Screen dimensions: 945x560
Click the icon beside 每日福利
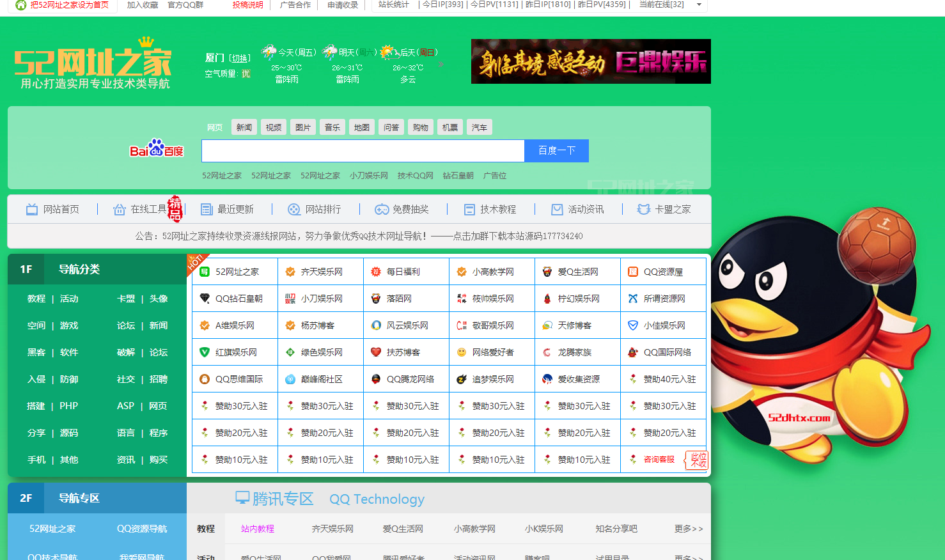pos(376,272)
